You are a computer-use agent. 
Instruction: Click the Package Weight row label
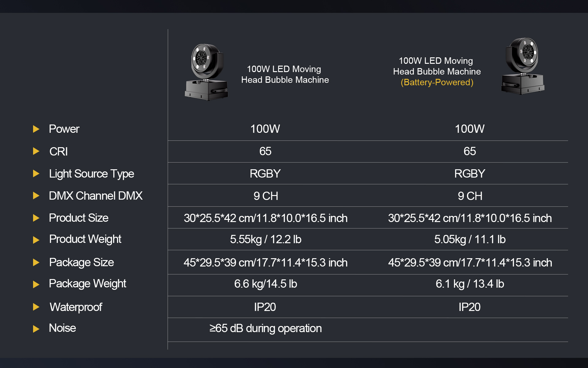[88, 284]
